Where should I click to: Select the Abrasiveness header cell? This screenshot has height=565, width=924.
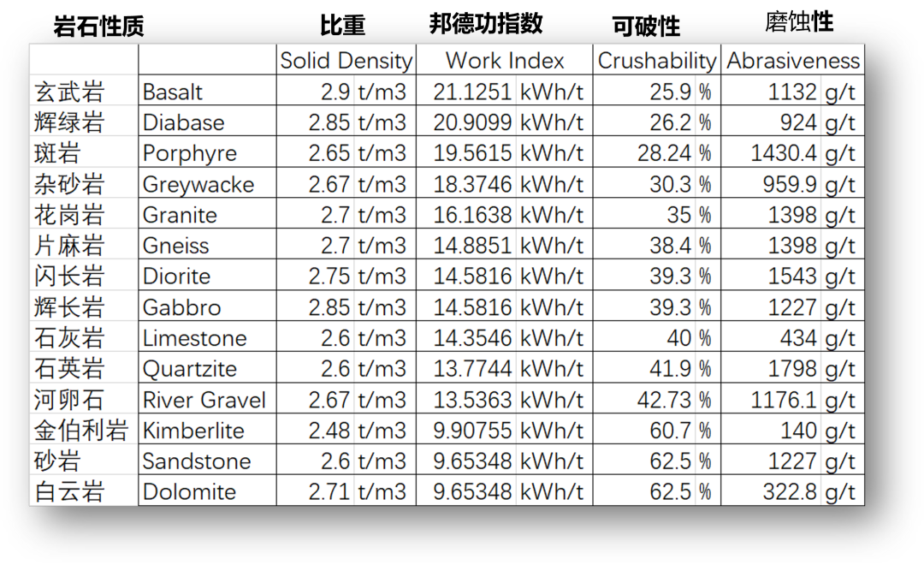792,61
